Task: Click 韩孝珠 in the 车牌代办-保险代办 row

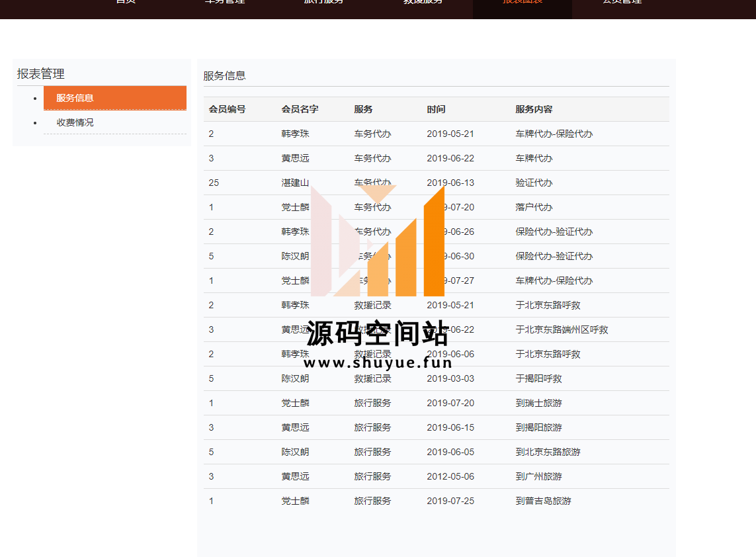Action: pyautogui.click(x=295, y=134)
